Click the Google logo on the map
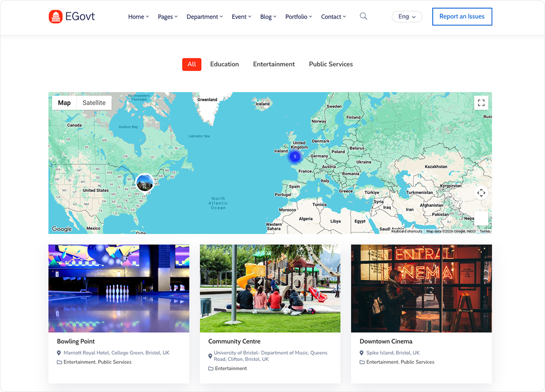545x392 pixels. point(62,229)
